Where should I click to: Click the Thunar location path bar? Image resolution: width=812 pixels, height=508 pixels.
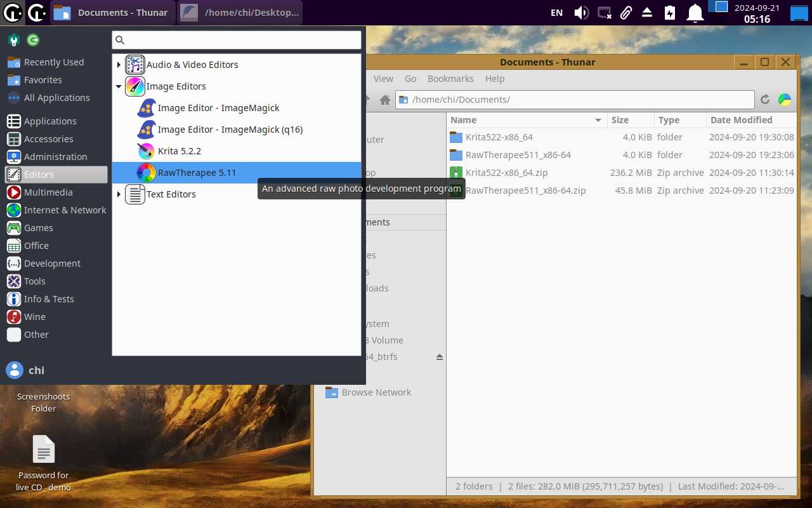click(575, 100)
